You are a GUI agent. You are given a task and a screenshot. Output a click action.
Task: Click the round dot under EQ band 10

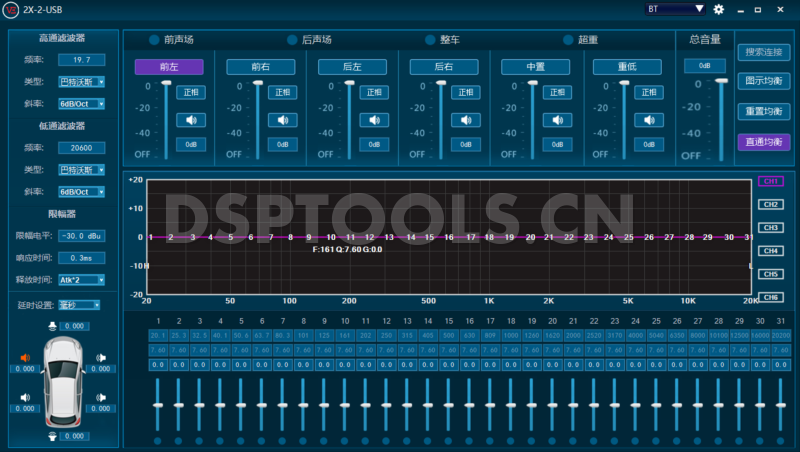[x=344, y=441]
